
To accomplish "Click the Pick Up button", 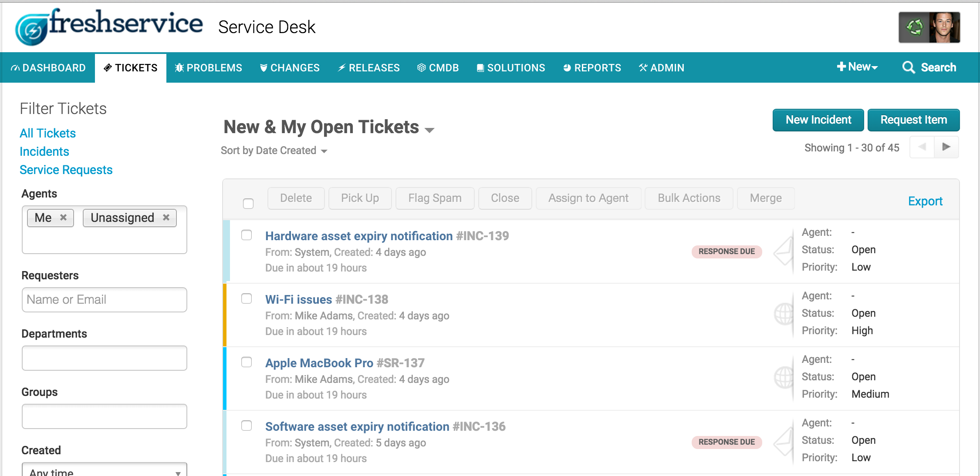I will (x=360, y=198).
